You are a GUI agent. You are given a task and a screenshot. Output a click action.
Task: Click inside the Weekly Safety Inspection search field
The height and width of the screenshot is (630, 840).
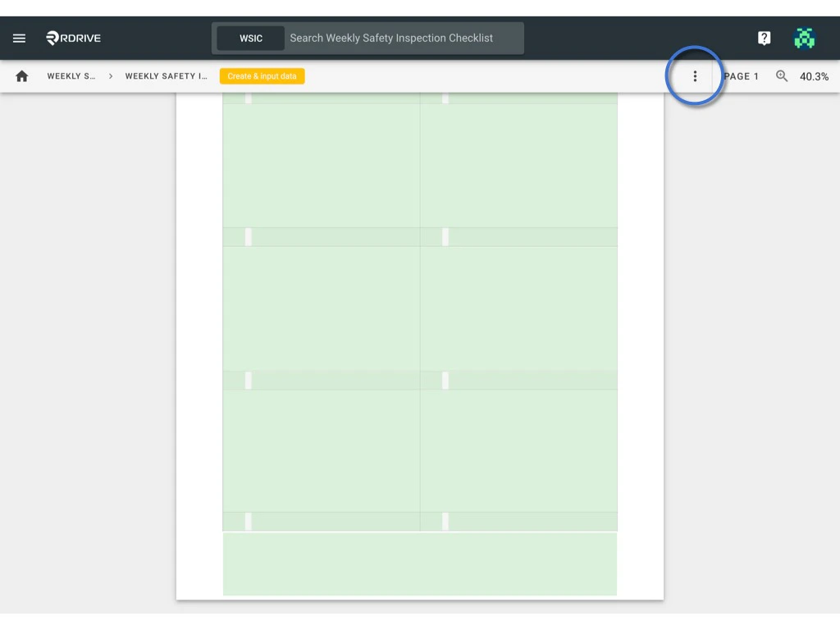pos(402,38)
